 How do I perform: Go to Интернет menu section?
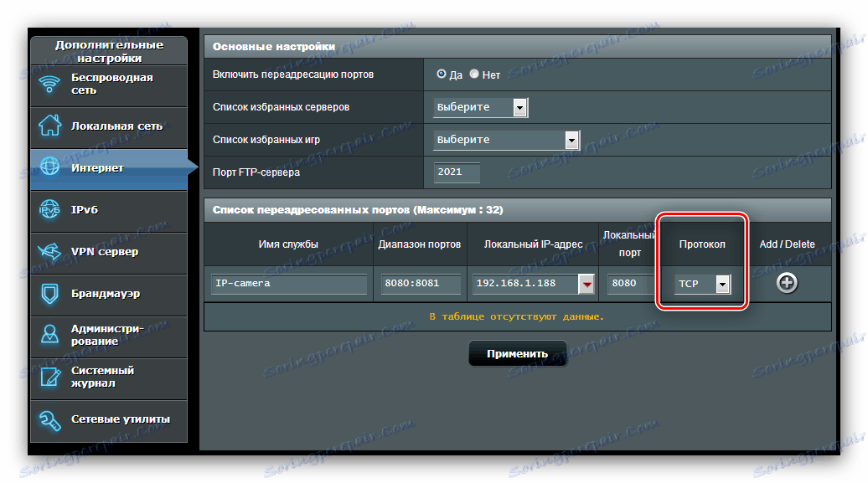[x=109, y=169]
